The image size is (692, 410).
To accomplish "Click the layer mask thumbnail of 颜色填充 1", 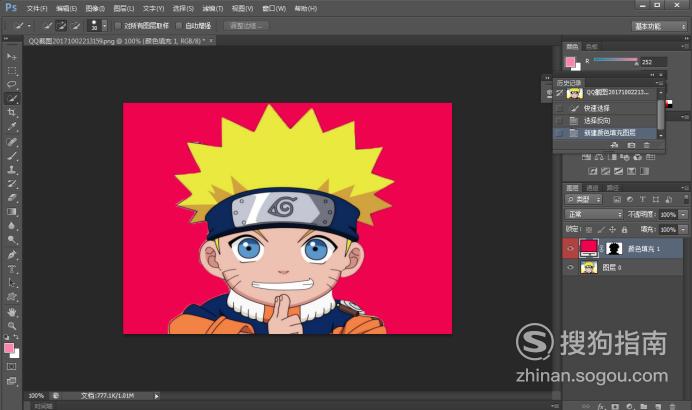I will pyautogui.click(x=614, y=248).
